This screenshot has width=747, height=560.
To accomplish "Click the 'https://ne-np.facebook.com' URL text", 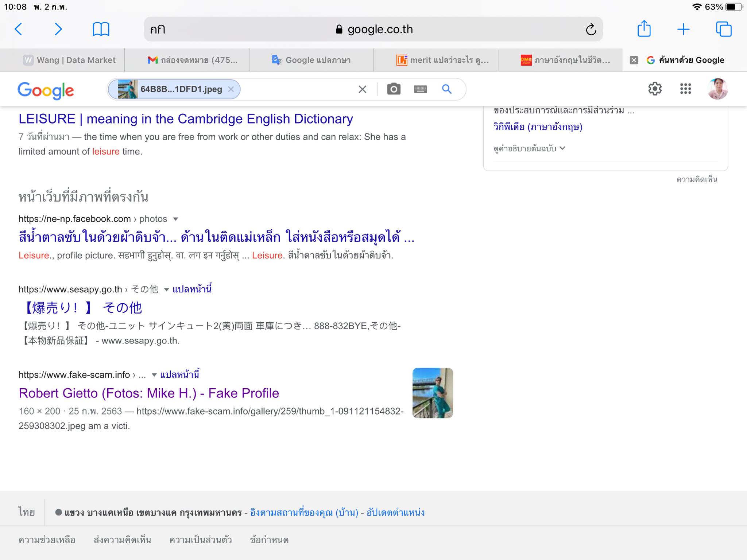I will click(x=74, y=219).
